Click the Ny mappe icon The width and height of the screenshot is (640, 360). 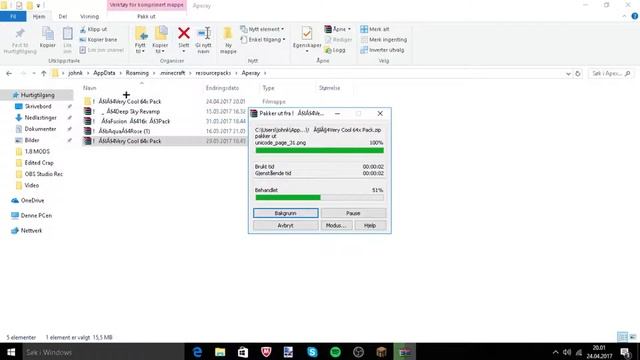[x=228, y=34]
